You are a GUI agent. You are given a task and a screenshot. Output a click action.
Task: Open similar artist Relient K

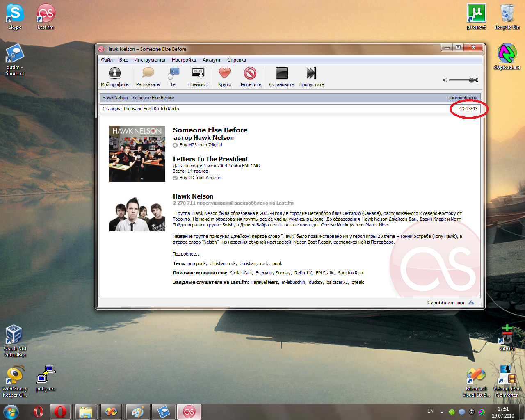(x=304, y=273)
